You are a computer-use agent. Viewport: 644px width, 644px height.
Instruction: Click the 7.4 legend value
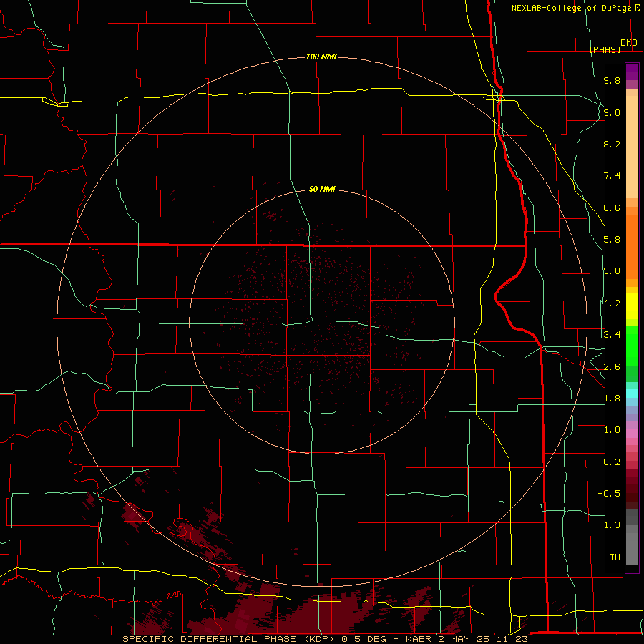pyautogui.click(x=612, y=176)
